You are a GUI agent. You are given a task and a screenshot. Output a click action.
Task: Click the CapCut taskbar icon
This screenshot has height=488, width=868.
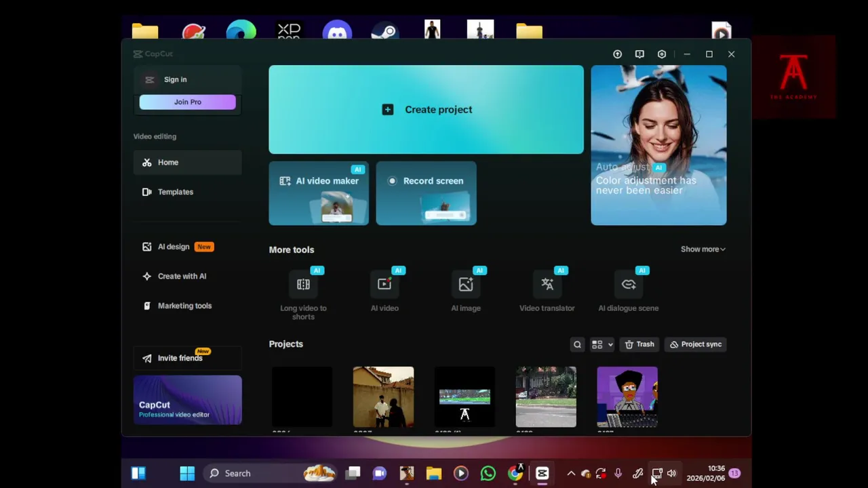pyautogui.click(x=542, y=473)
